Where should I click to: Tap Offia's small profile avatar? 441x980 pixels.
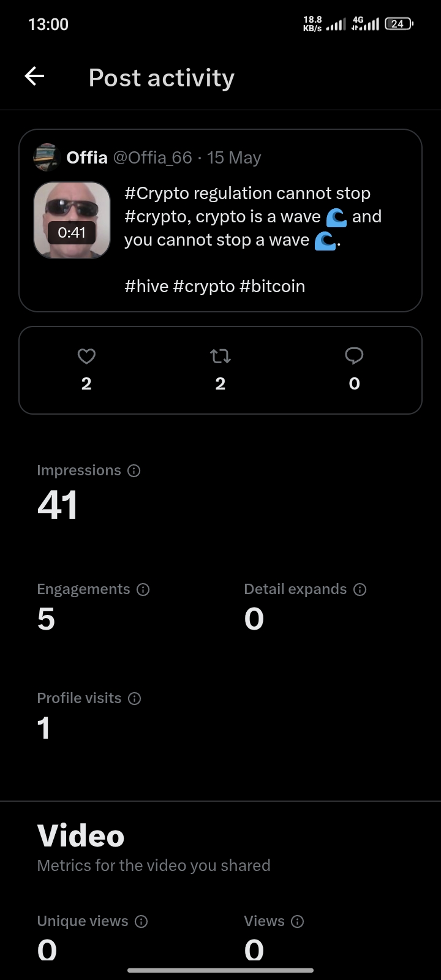(45, 157)
